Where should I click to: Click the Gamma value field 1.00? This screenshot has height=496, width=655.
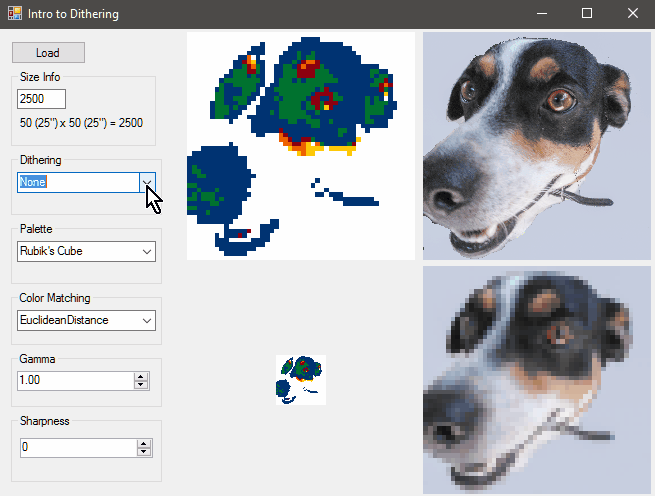pyautogui.click(x=76, y=380)
